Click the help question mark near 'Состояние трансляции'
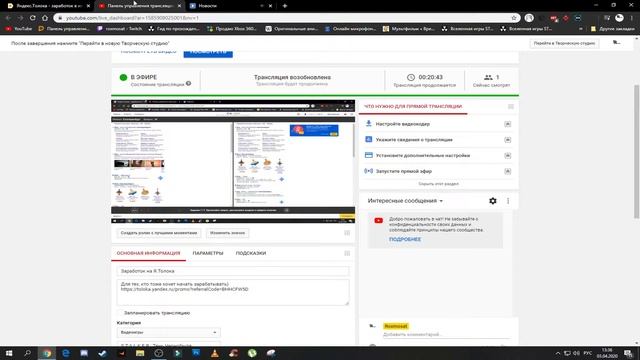 pos(189,84)
